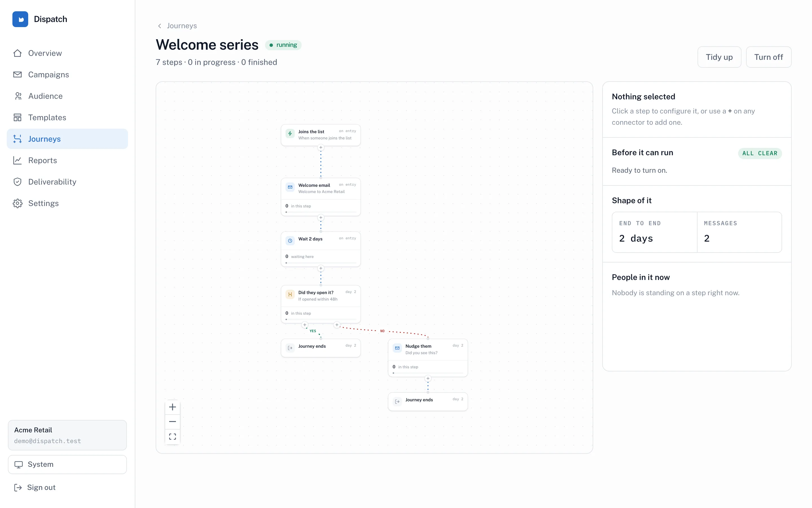Open Templates in the sidebar
This screenshot has width=812, height=508.
[x=67, y=118]
